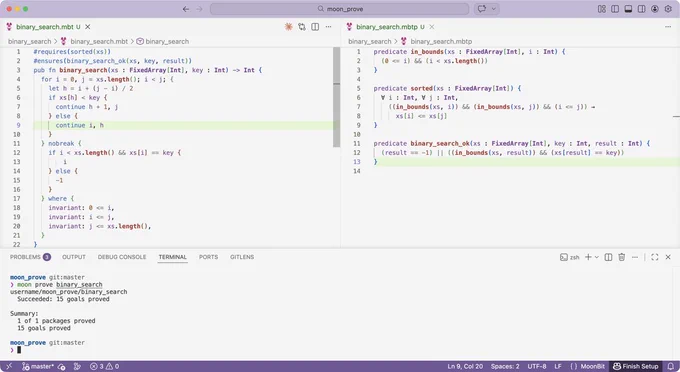Screen dimensions: 680x372
Task: Click 'predicate sorted' line in right editor
Action: (447, 88)
